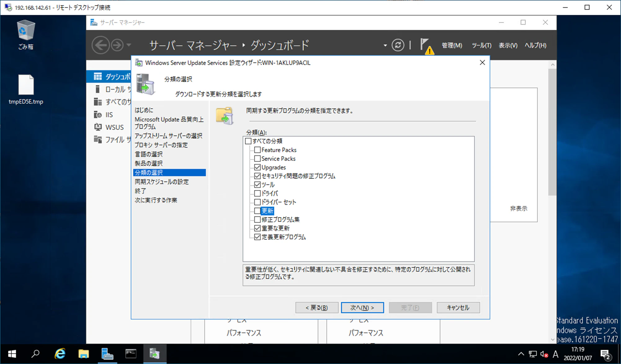
Task: Enable Service Packs classification
Action: (257, 158)
